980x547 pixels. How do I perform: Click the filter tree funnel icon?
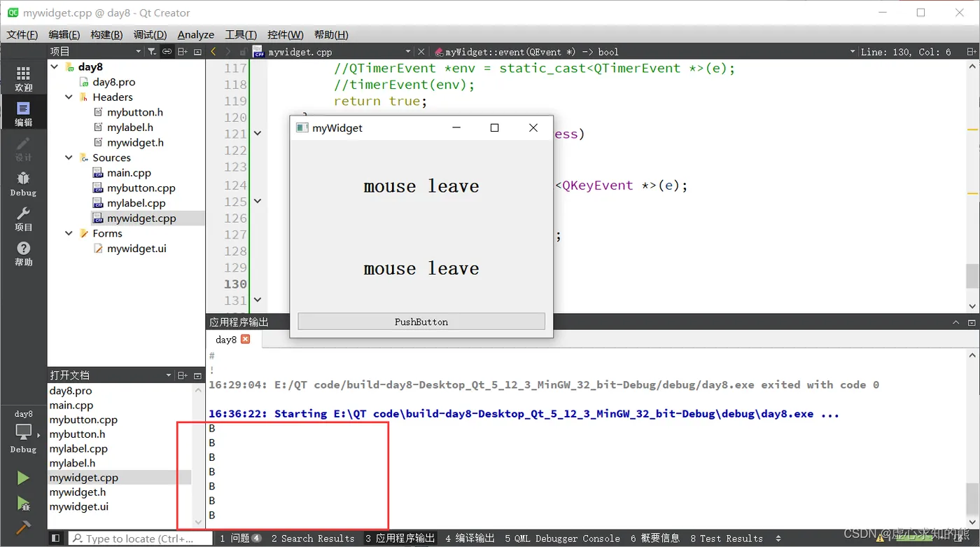151,51
